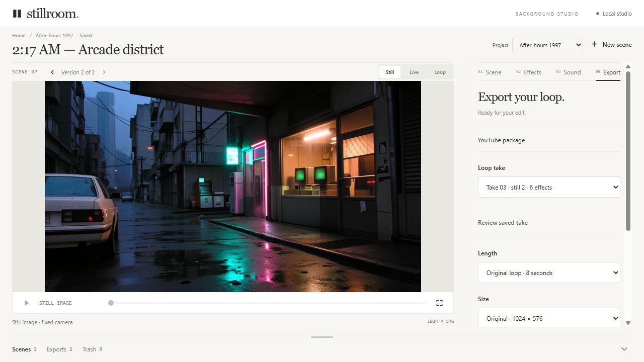The width and height of the screenshot is (644, 362).
Task: Click the 1024 × 576 dimensions text
Action: click(x=440, y=321)
